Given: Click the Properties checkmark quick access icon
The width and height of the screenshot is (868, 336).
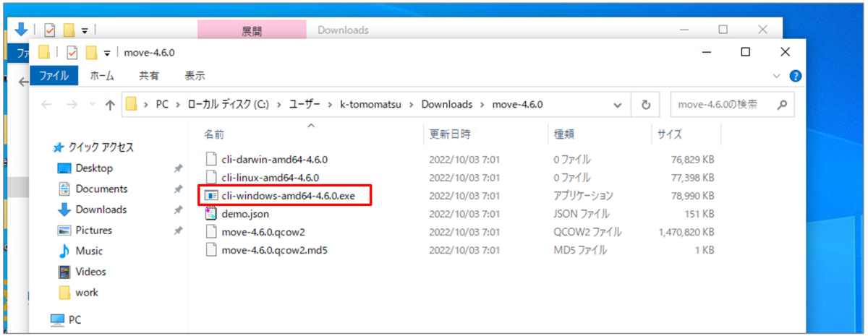Looking at the screenshot, I should 72,53.
